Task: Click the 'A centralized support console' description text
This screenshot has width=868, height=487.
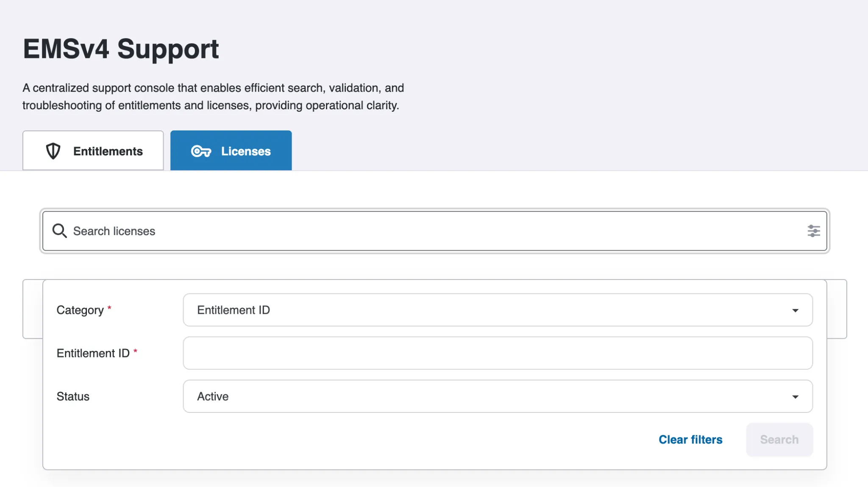Action: (x=213, y=97)
